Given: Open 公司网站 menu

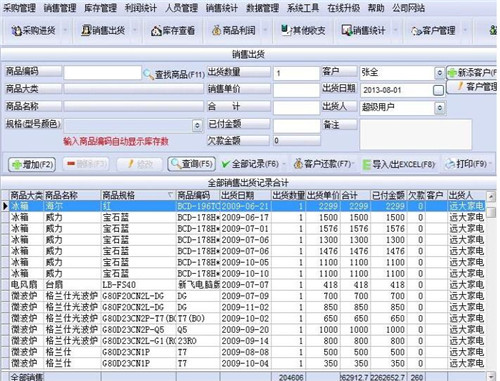Looking at the screenshot, I should 408,8.
